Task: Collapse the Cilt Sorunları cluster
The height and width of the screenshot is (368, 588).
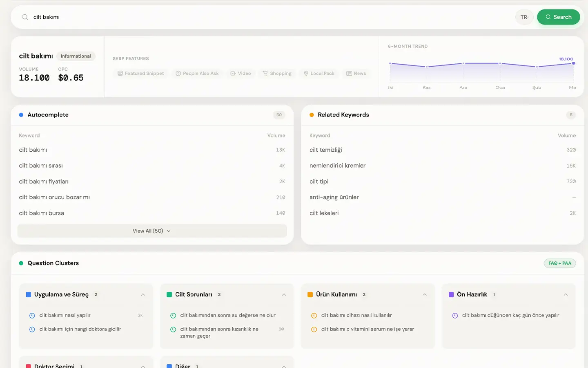Action: 284,295
